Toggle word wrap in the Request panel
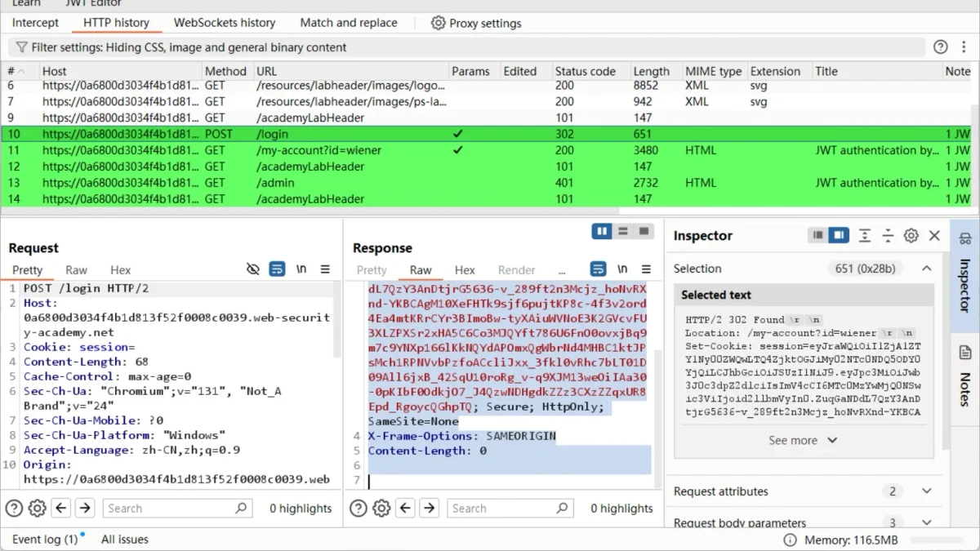 [x=277, y=269]
